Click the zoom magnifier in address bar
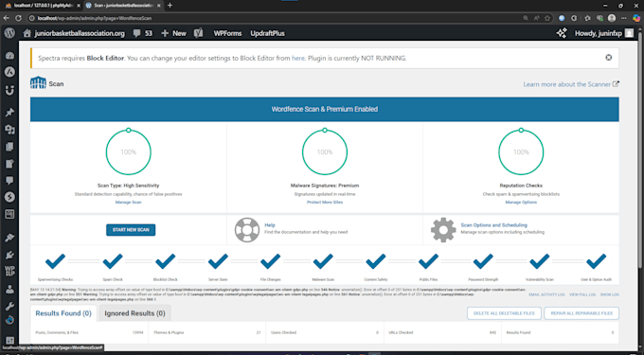Viewport: 644px width, 355px height. 526,18
